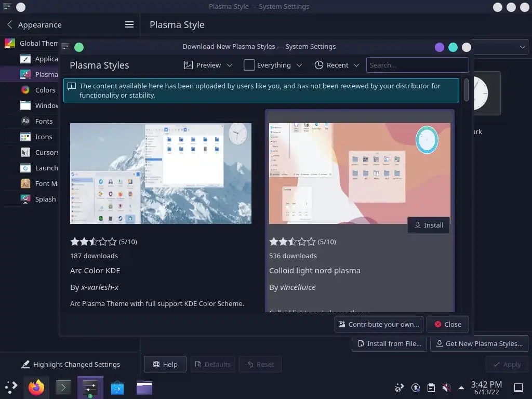Click Contribute your own button
532x399 pixels.
379,324
